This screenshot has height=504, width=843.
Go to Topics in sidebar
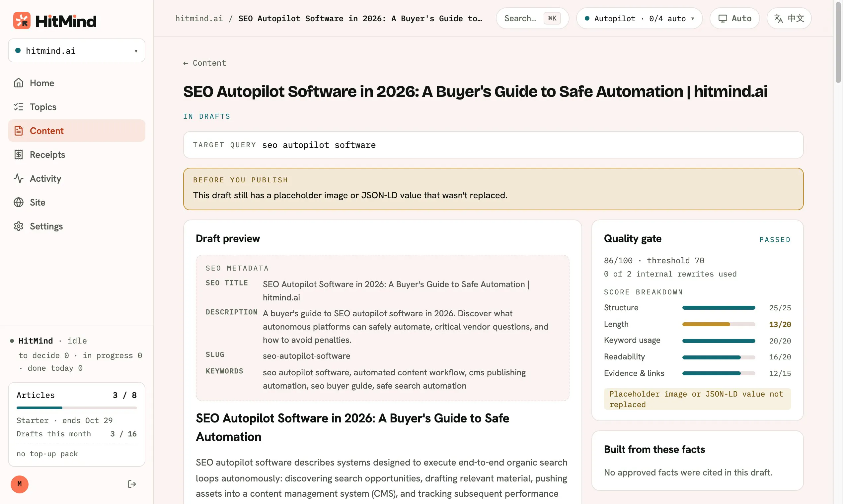[x=76, y=107]
